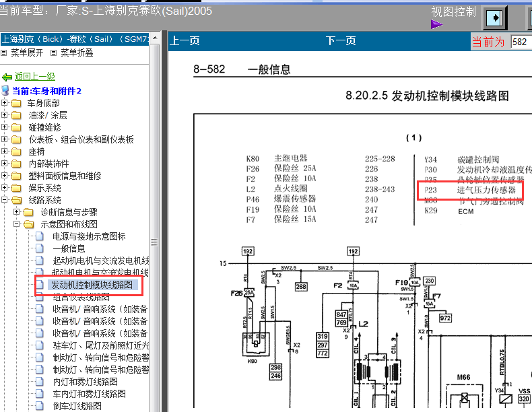Go to previous page 上一页

[185, 41]
